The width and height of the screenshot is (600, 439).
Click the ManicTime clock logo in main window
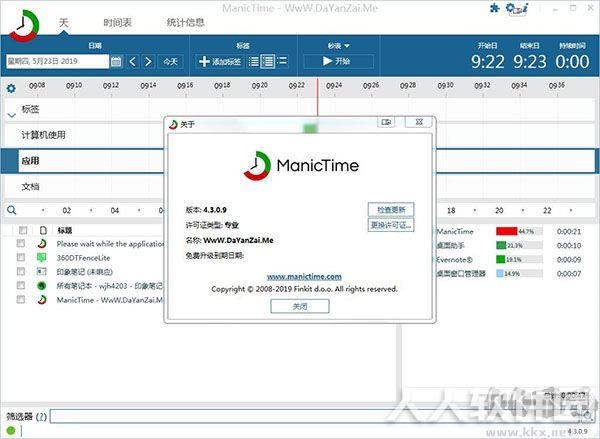[24, 26]
